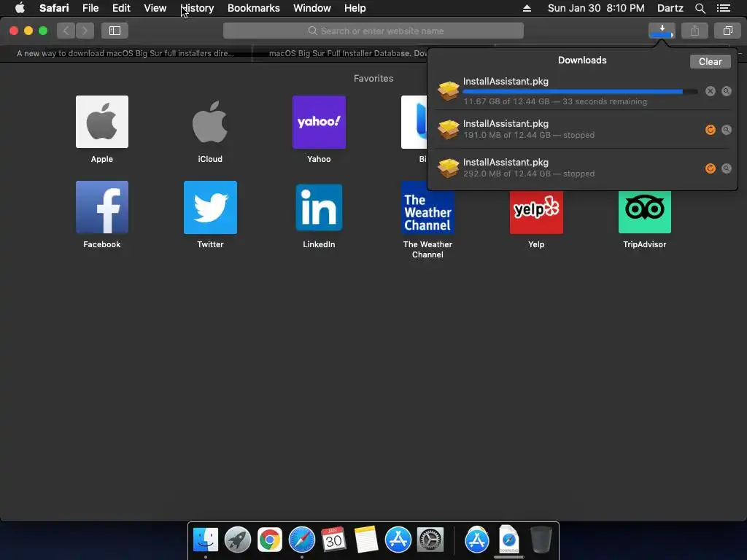This screenshot has width=747, height=560.
Task: Open the Yahoo favorite
Action: [319, 122]
